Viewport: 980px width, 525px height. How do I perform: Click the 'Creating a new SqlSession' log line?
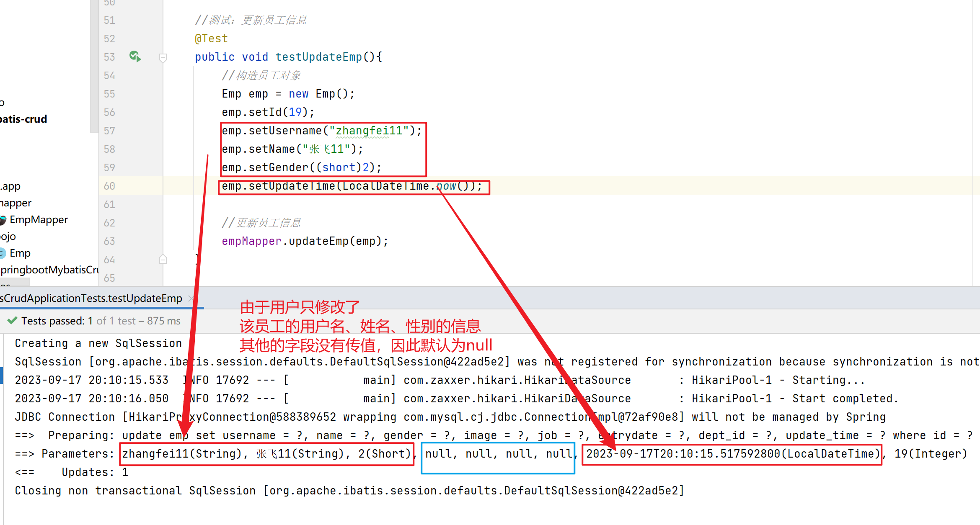tap(98, 343)
